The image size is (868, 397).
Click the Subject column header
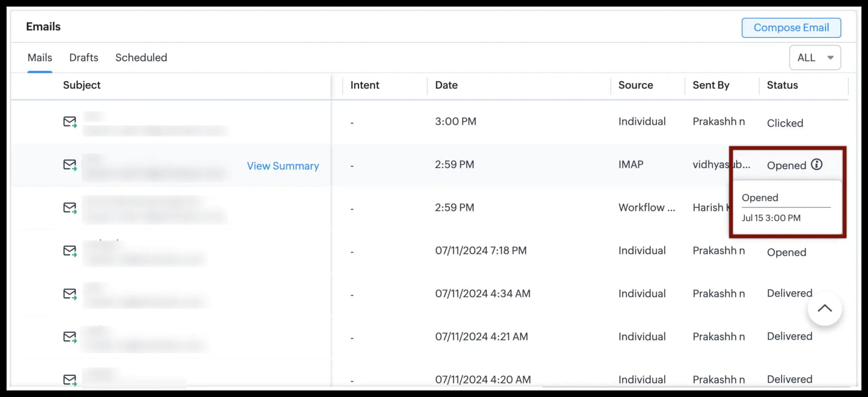tap(81, 85)
